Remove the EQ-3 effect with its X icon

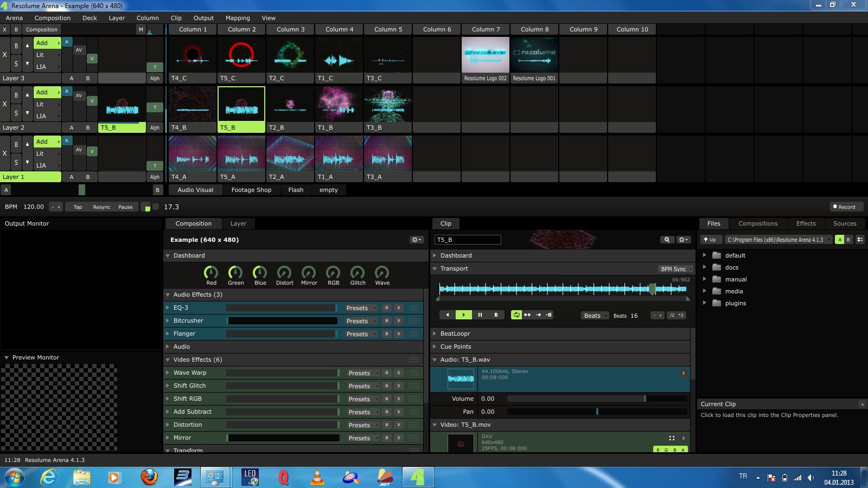[399, 308]
